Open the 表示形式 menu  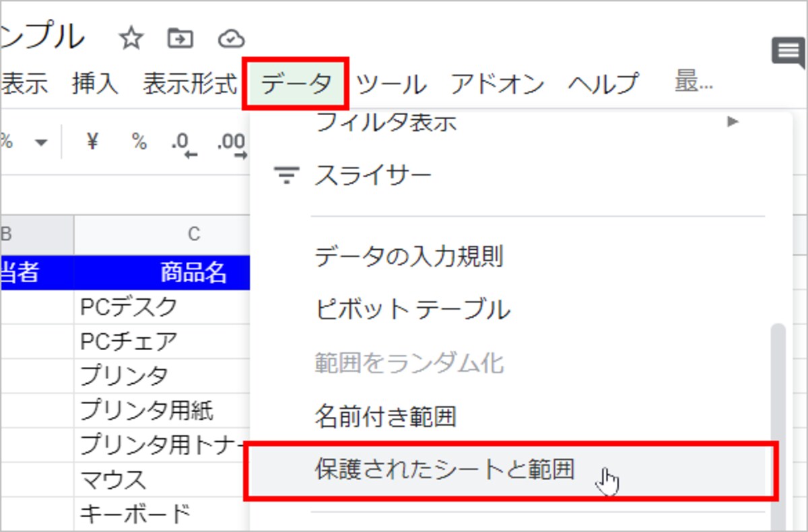click(190, 84)
